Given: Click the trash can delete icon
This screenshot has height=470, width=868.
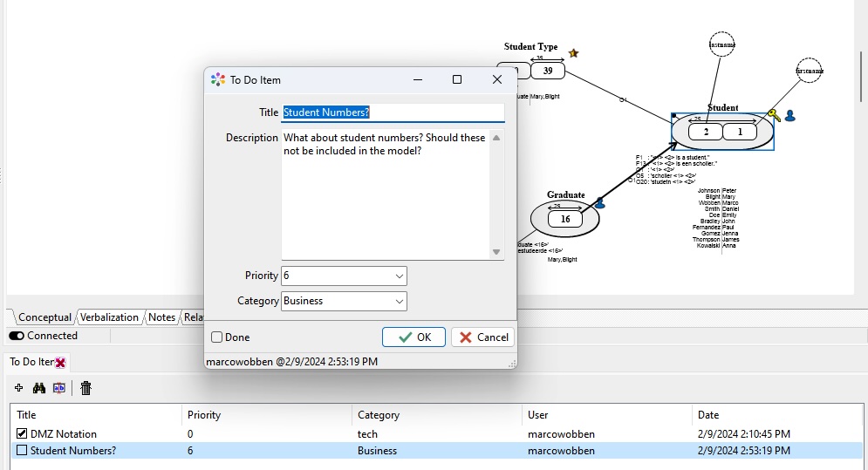Looking at the screenshot, I should (85, 388).
